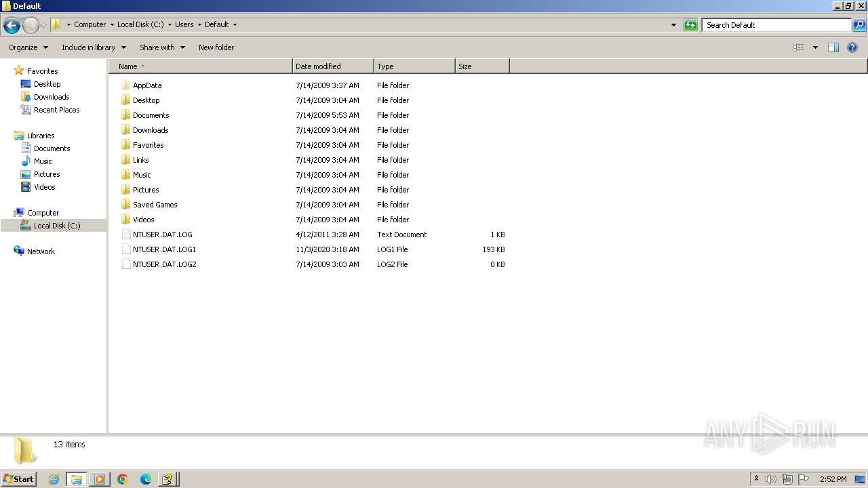868x488 pixels.
Task: Open Downloads under Favorites
Action: (52, 97)
